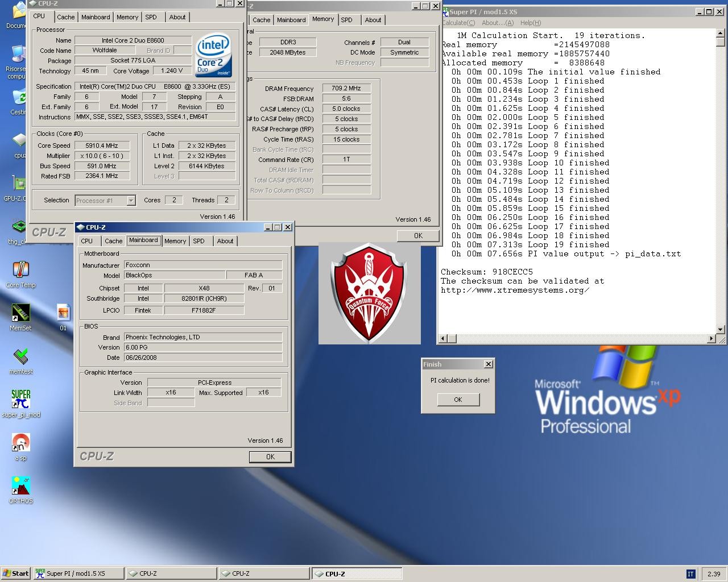The width and height of the screenshot is (728, 582).
Task: Click the xtremesystems.org URL text
Action: tap(515, 290)
